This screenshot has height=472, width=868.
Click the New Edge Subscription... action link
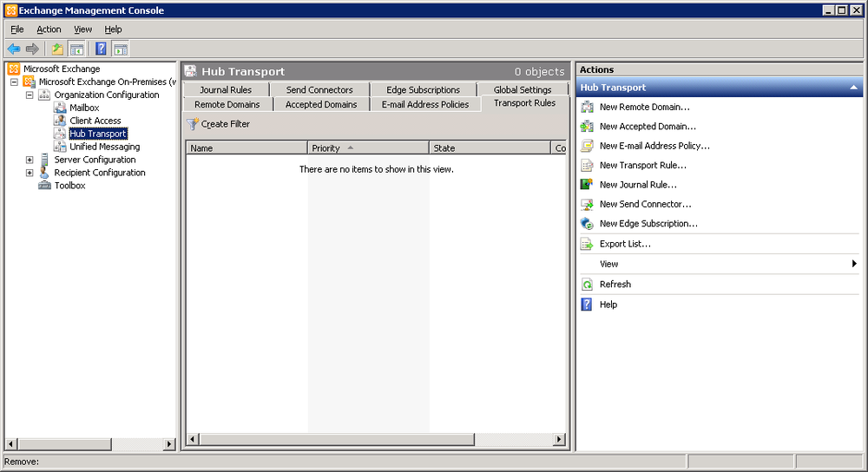coord(648,224)
